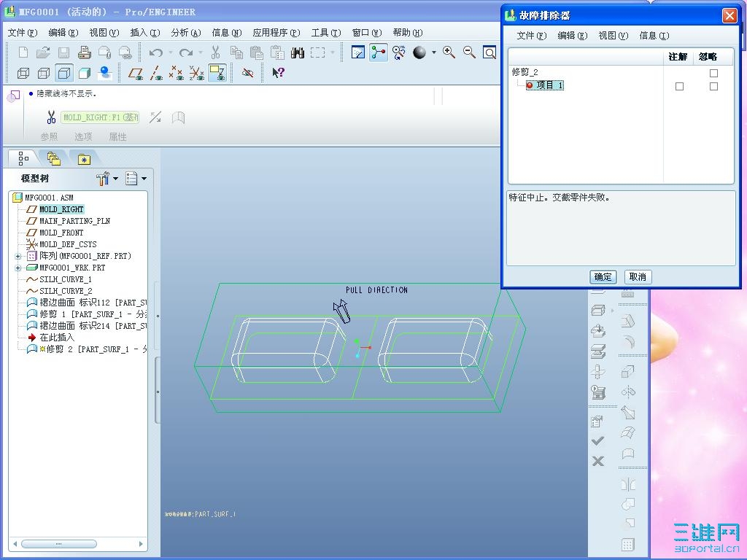Open the 分析(A) menu
The height and width of the screenshot is (560, 747).
(x=186, y=33)
